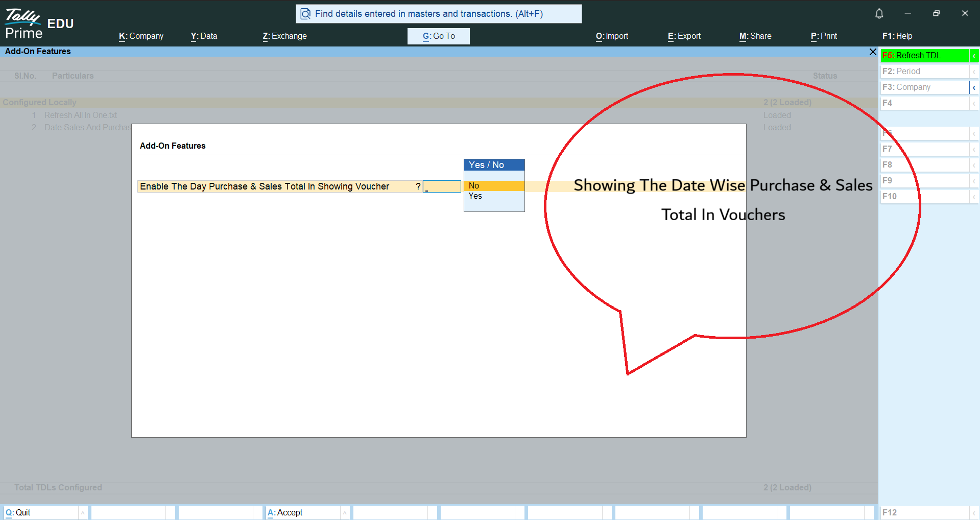The height and width of the screenshot is (520, 980).
Task: Click the Enable Day Purchase & Sales input field
Action: point(442,186)
